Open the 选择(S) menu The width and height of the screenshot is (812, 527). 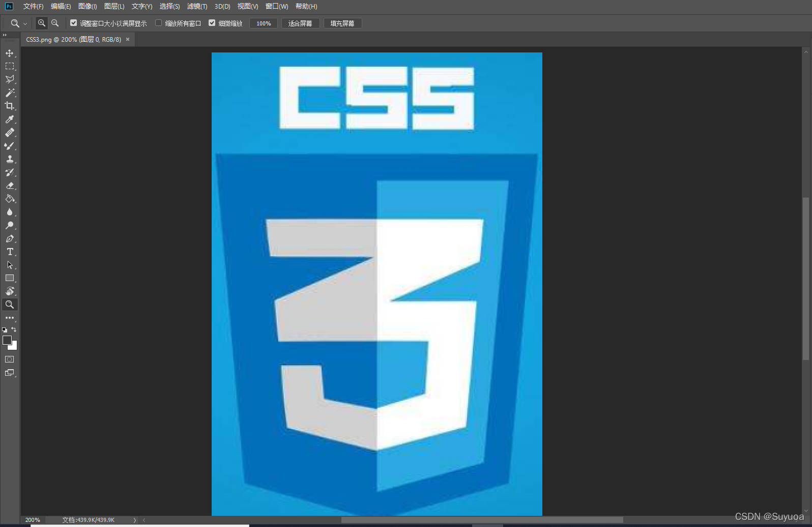(169, 6)
